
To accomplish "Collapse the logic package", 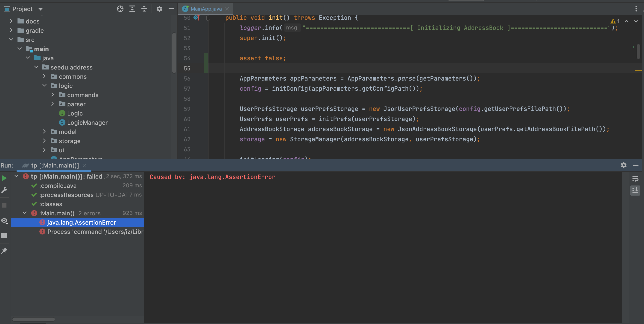I will tap(44, 86).
